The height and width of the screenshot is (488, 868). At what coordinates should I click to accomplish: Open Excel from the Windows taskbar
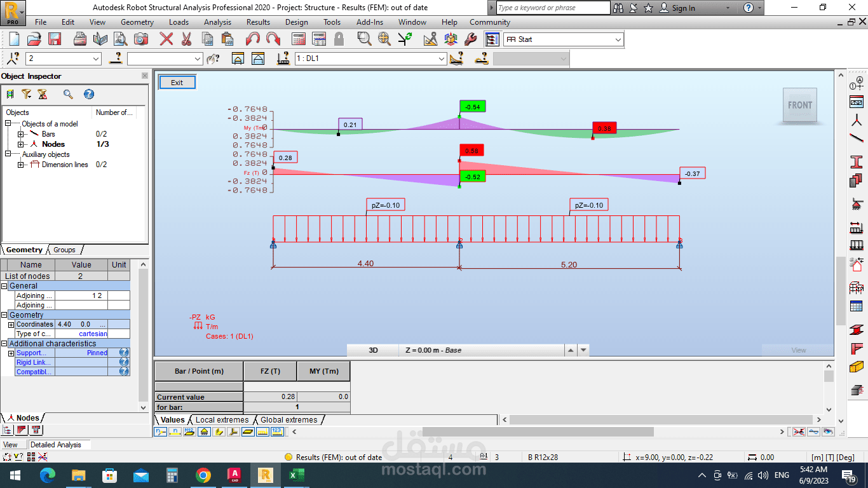(x=297, y=475)
